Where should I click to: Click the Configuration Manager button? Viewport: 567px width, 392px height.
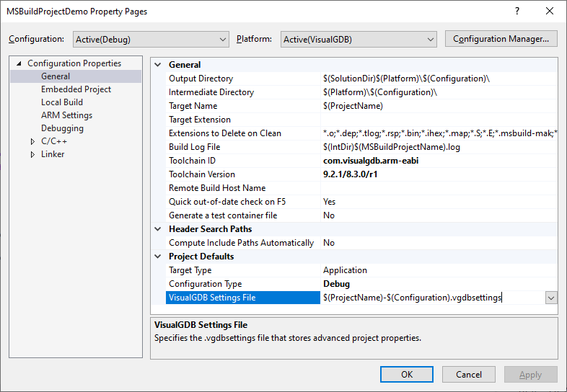[x=501, y=39]
